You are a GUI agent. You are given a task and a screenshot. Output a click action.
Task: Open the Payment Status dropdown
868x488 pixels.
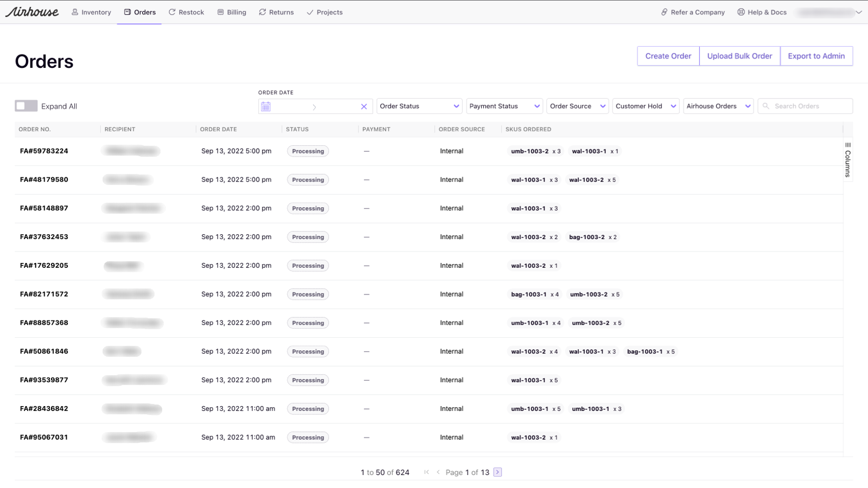click(504, 106)
